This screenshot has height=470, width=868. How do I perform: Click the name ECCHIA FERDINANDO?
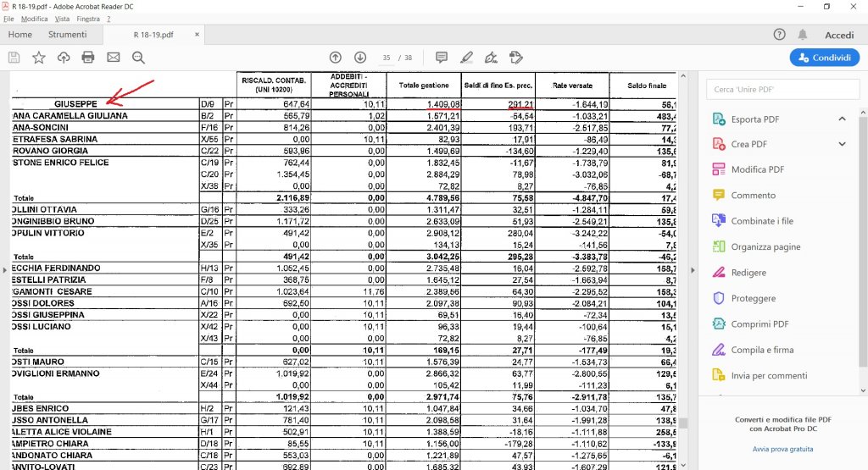coord(57,268)
